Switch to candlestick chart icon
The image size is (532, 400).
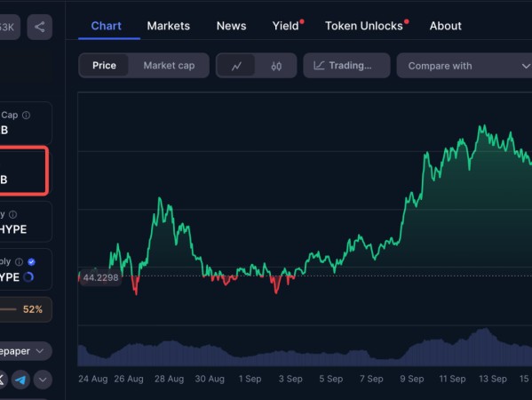click(x=276, y=66)
